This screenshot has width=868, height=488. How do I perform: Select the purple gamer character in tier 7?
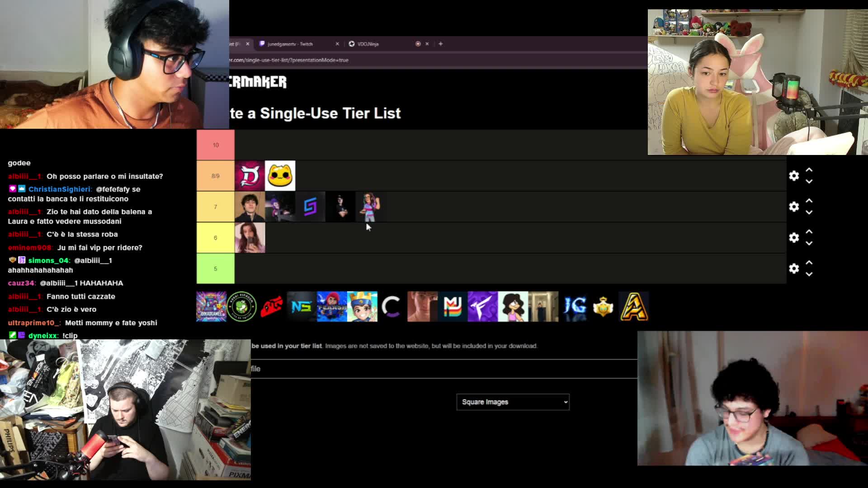(x=280, y=206)
